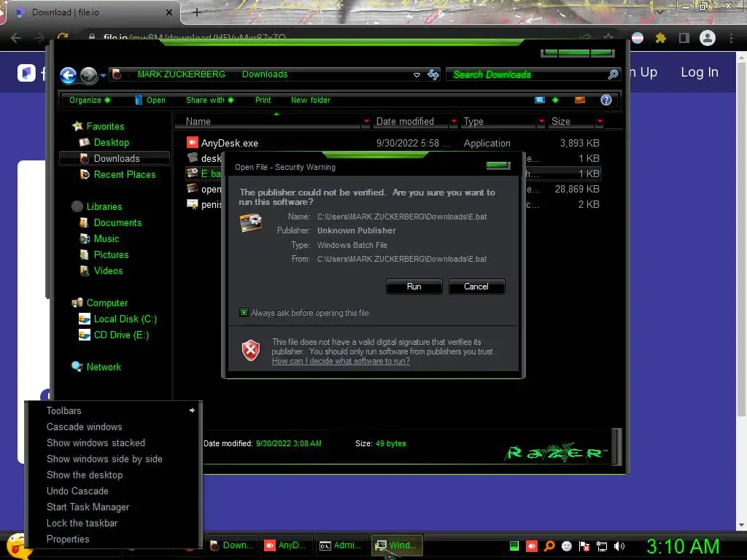Click the magnifier in Search Downloads
The width and height of the screenshot is (747, 560).
pyautogui.click(x=613, y=74)
